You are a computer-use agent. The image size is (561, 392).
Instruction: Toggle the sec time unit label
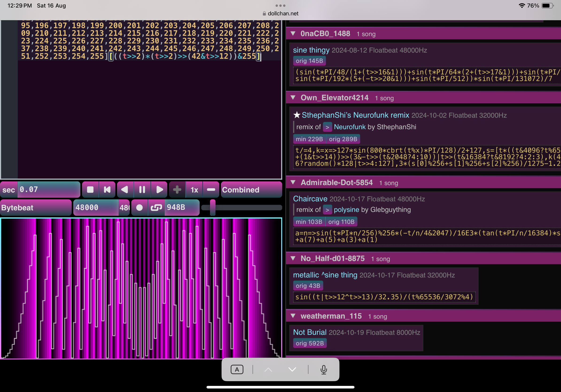click(x=9, y=190)
